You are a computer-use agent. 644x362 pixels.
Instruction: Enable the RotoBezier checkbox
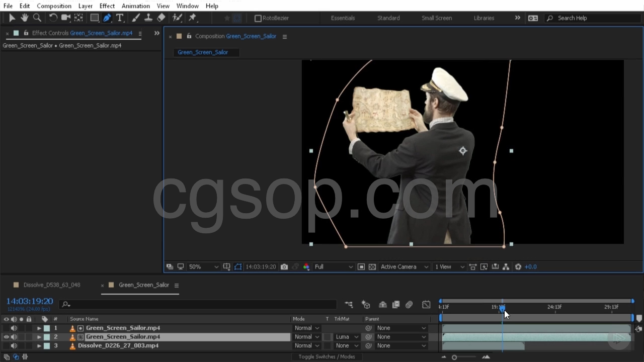tap(258, 18)
